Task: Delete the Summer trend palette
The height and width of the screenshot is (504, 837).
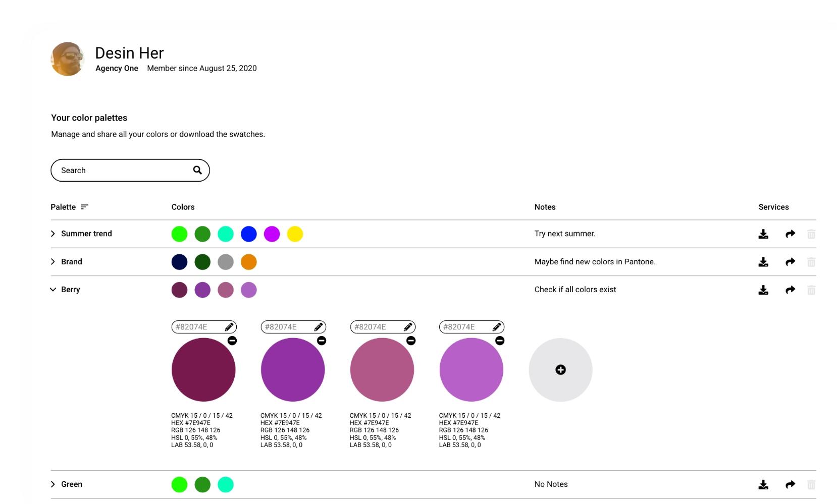Action: (x=812, y=234)
